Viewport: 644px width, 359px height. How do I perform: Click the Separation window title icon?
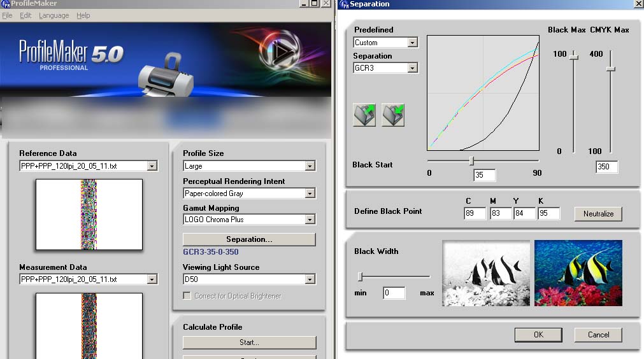344,4
